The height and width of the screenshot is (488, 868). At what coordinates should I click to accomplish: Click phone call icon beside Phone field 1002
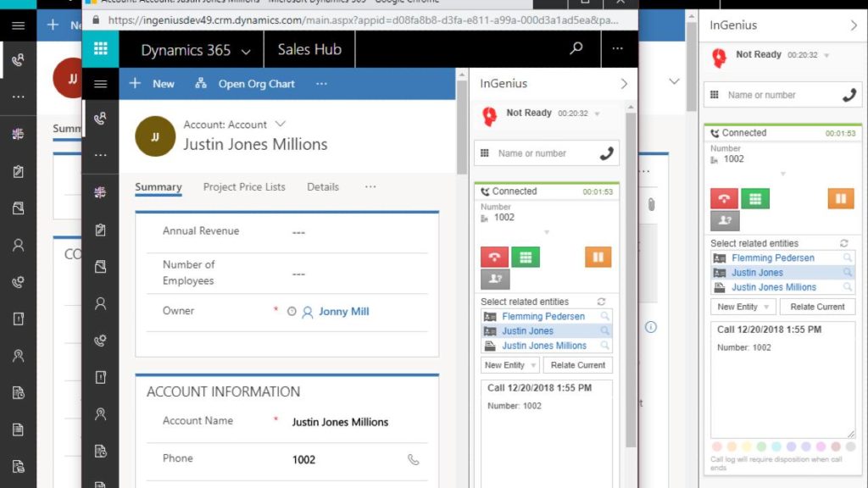coord(413,459)
